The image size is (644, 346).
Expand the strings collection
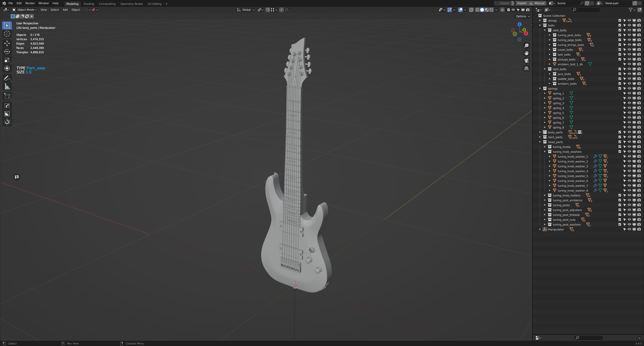pyautogui.click(x=540, y=20)
